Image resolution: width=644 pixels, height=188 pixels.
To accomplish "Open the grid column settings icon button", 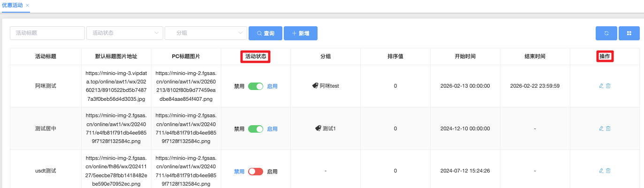I will [x=629, y=33].
